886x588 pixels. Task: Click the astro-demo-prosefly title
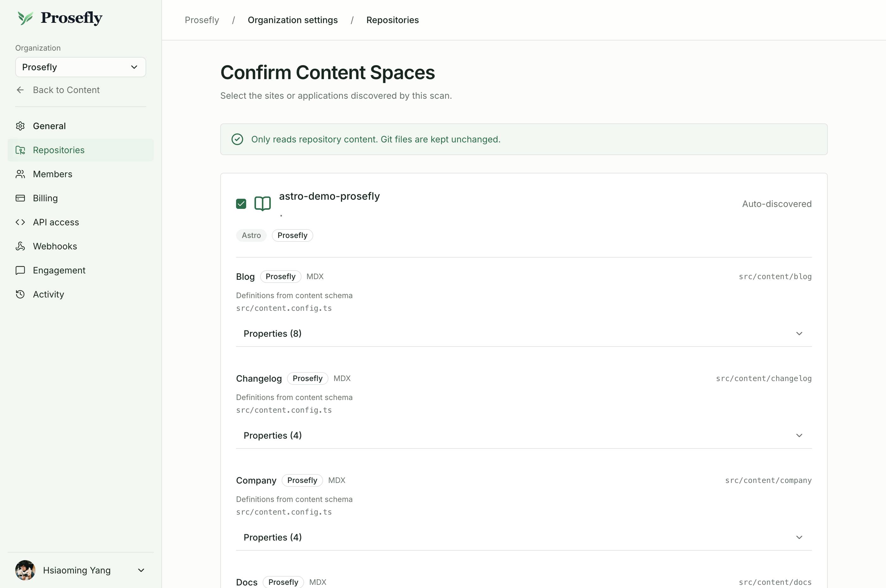(x=329, y=196)
